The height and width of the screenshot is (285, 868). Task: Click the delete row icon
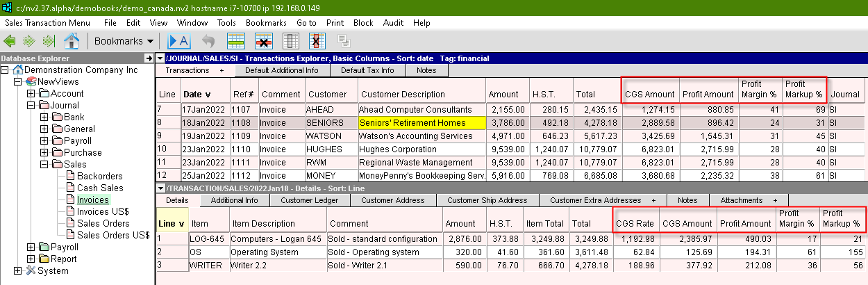pos(264,41)
